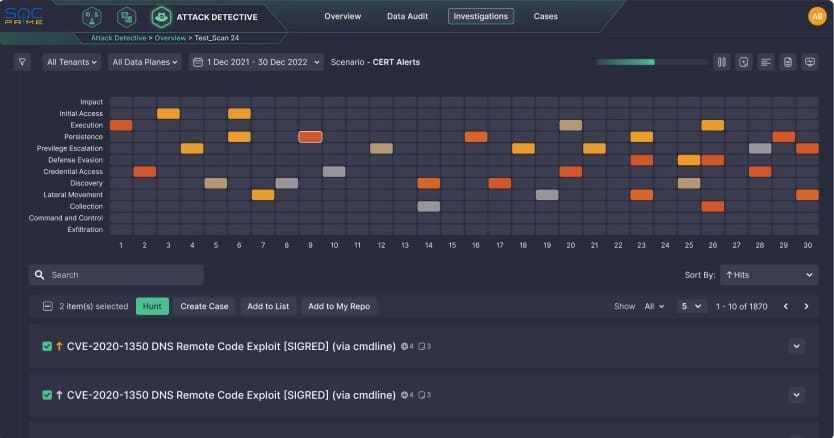834x438 pixels.
Task: Go to next results page arrow
Action: [806, 306]
